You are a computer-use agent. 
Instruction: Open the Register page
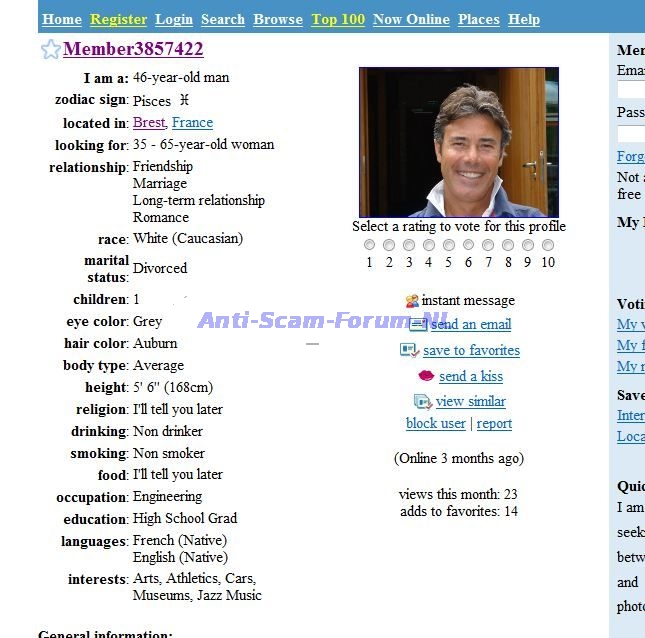[118, 19]
